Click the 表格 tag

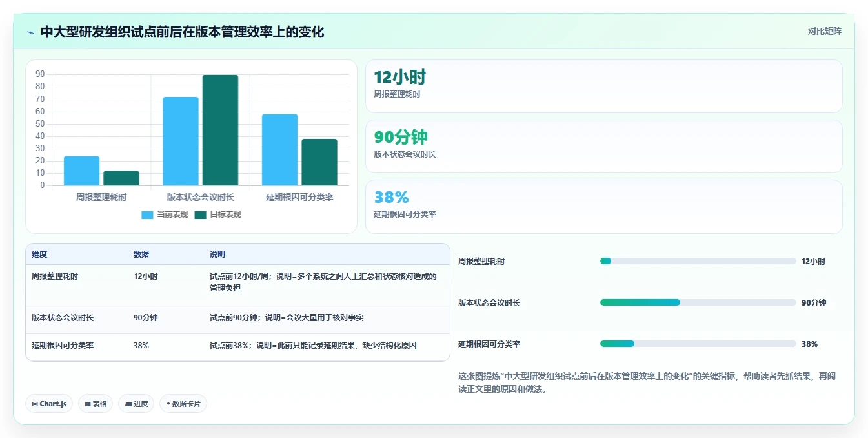[96, 404]
